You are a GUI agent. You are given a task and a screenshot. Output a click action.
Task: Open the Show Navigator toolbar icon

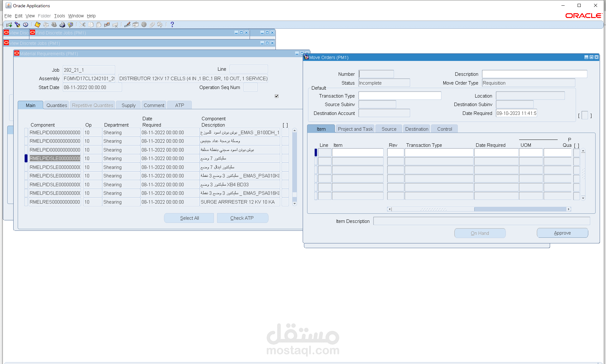[26, 25]
